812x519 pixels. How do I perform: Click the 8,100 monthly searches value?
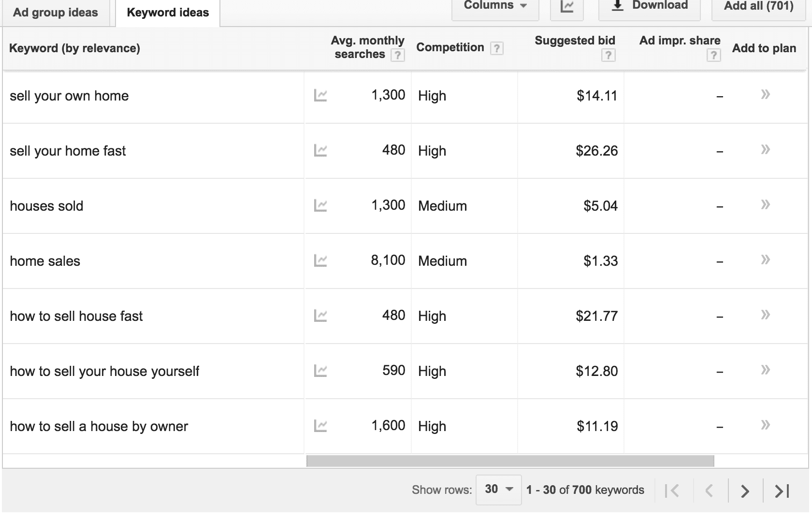(388, 260)
